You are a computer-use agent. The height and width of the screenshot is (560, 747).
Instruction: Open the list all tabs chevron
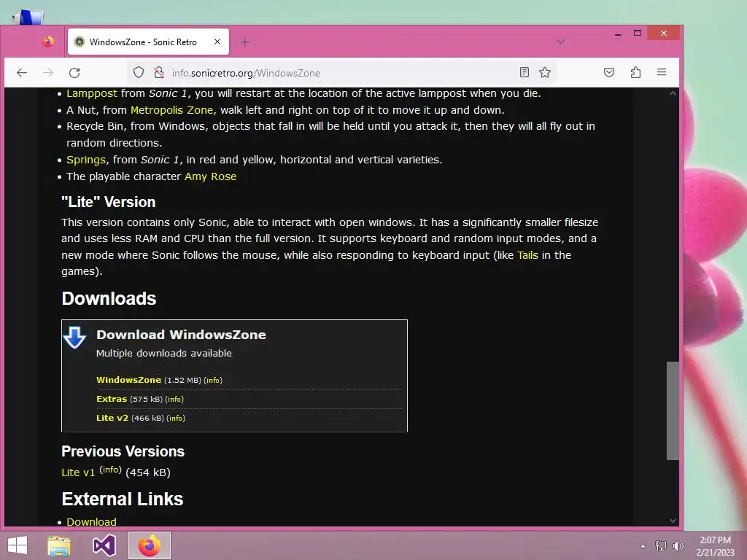[x=561, y=42]
